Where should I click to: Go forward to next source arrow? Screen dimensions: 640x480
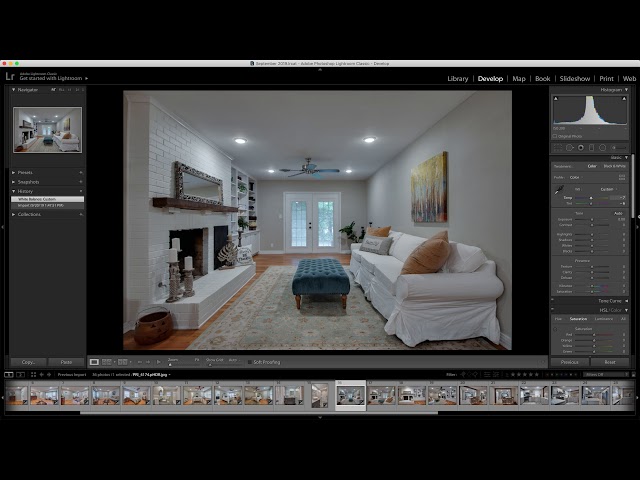click(x=49, y=375)
